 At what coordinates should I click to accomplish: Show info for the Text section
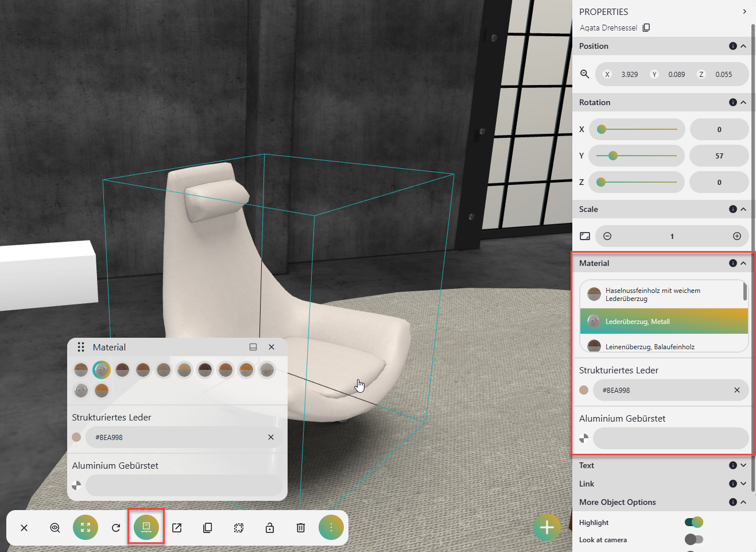733,465
